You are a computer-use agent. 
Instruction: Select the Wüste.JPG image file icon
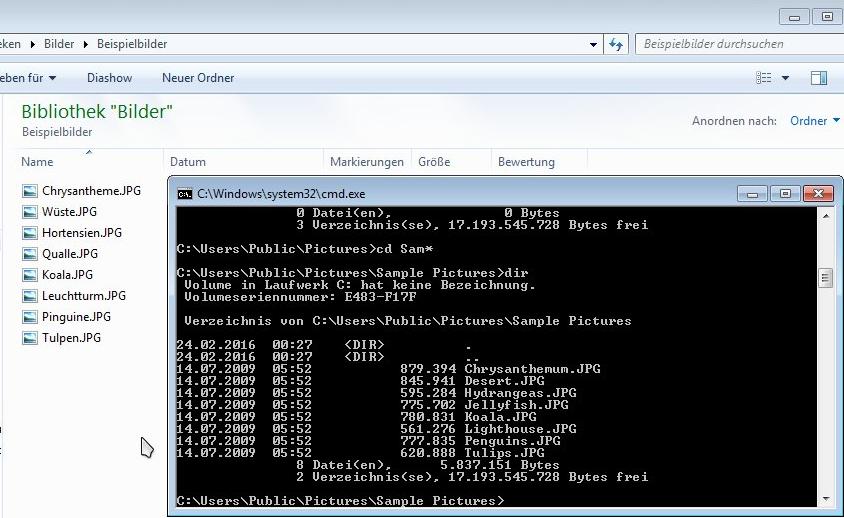tap(30, 212)
